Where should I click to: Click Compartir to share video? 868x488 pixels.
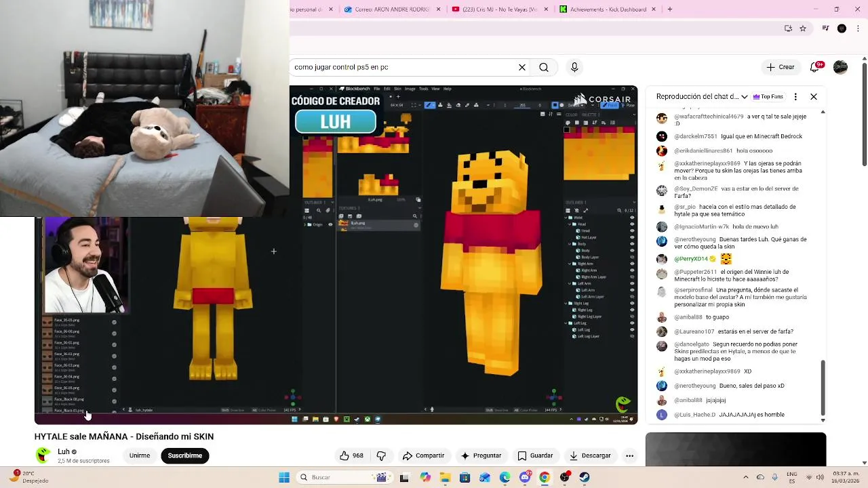424,455
